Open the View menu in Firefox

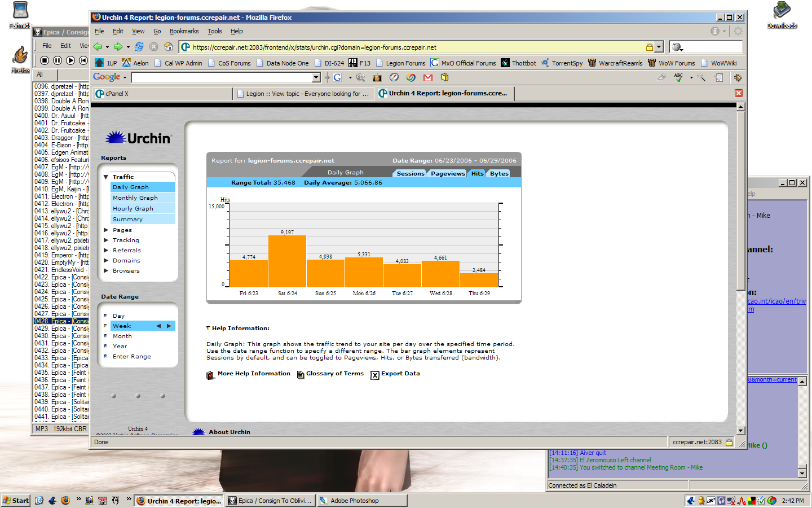(138, 31)
